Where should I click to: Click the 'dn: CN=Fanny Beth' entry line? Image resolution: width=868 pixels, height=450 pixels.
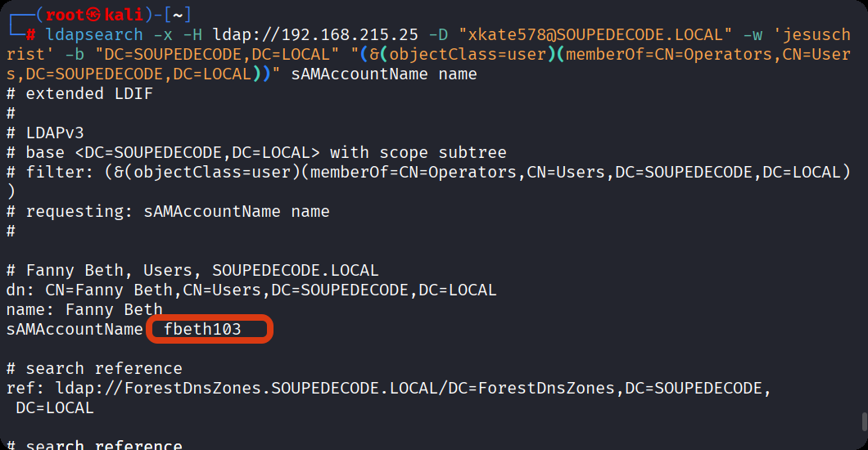coord(251,290)
